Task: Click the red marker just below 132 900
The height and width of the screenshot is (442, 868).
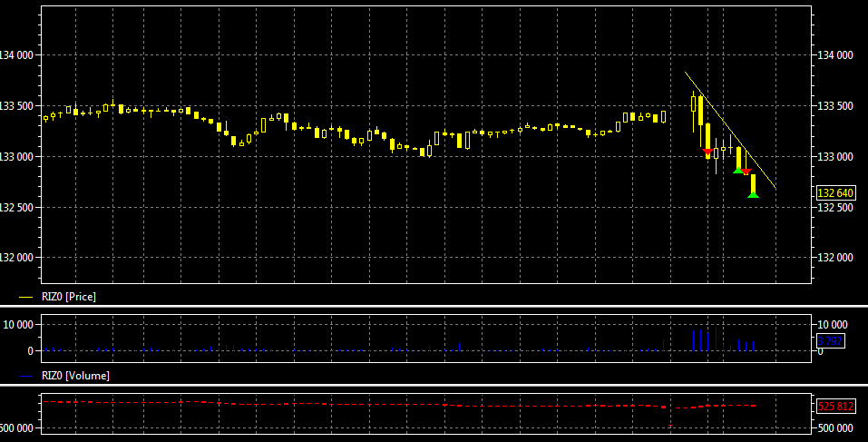Action: [x=746, y=172]
